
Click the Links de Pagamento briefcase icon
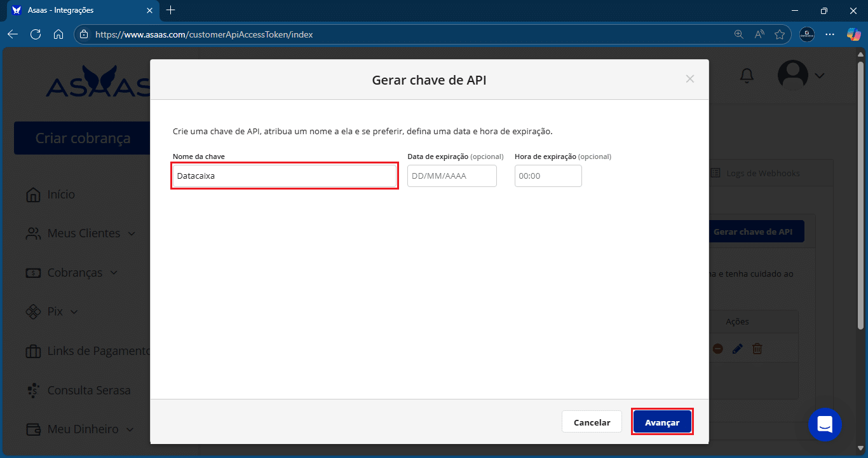tap(32, 350)
